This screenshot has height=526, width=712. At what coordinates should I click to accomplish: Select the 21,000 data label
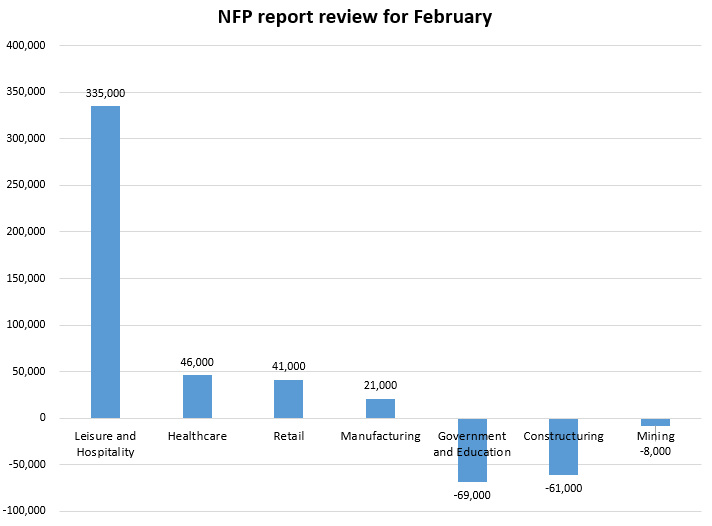[380, 385]
